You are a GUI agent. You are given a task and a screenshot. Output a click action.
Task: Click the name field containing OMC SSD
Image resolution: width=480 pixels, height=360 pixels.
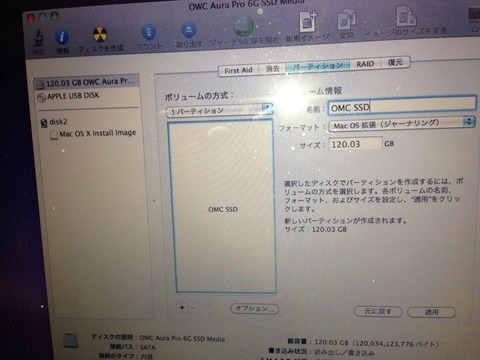point(402,105)
